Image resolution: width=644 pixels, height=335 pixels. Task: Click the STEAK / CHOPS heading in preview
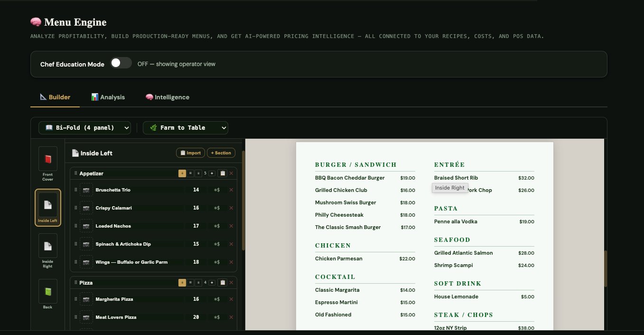point(464,315)
